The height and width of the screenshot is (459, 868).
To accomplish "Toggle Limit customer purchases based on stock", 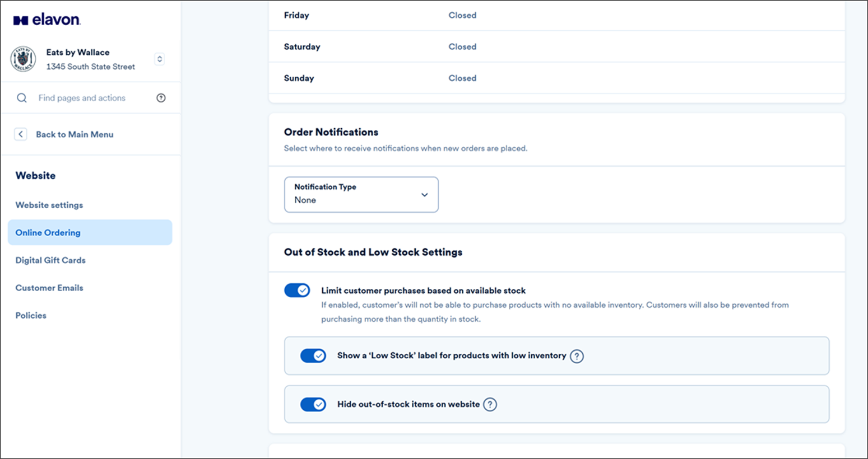I will pos(297,290).
